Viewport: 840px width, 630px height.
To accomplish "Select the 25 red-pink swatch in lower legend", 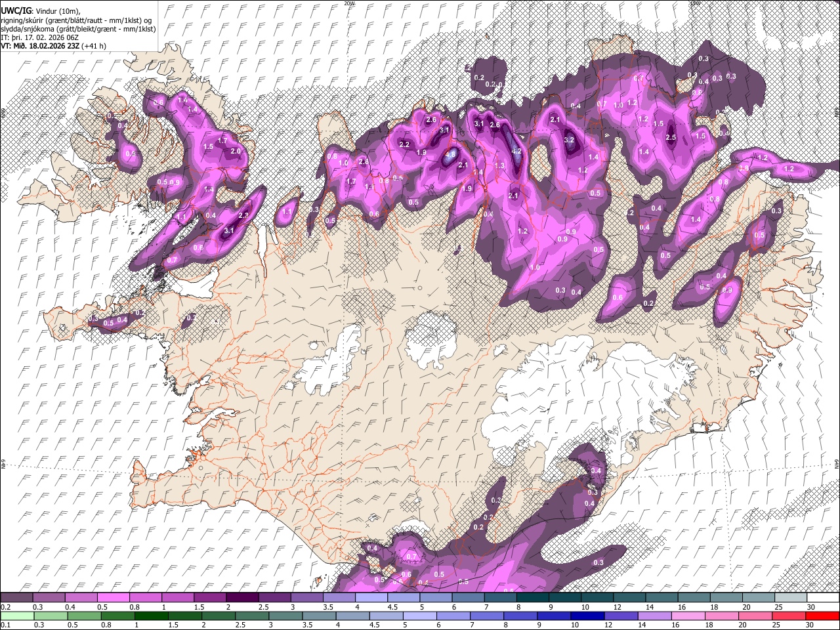I will pyautogui.click(x=788, y=616).
